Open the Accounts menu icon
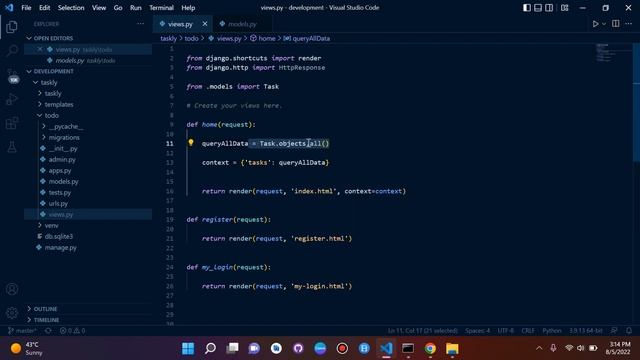Image resolution: width=640 pixels, height=360 pixels. click(x=12, y=289)
